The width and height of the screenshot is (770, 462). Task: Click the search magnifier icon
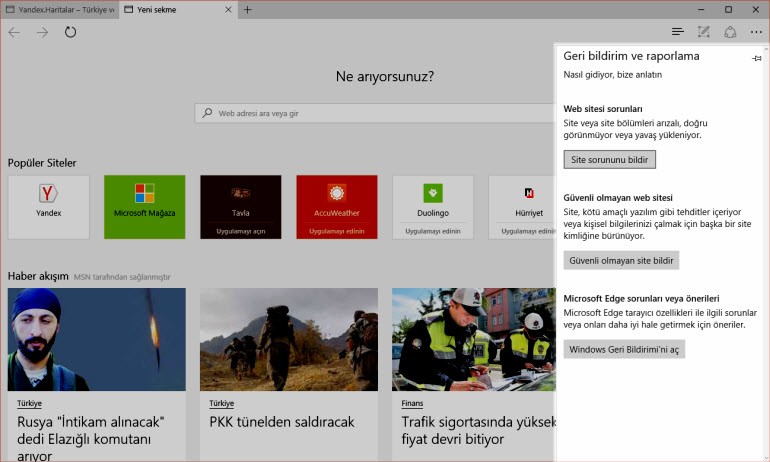pyautogui.click(x=207, y=113)
